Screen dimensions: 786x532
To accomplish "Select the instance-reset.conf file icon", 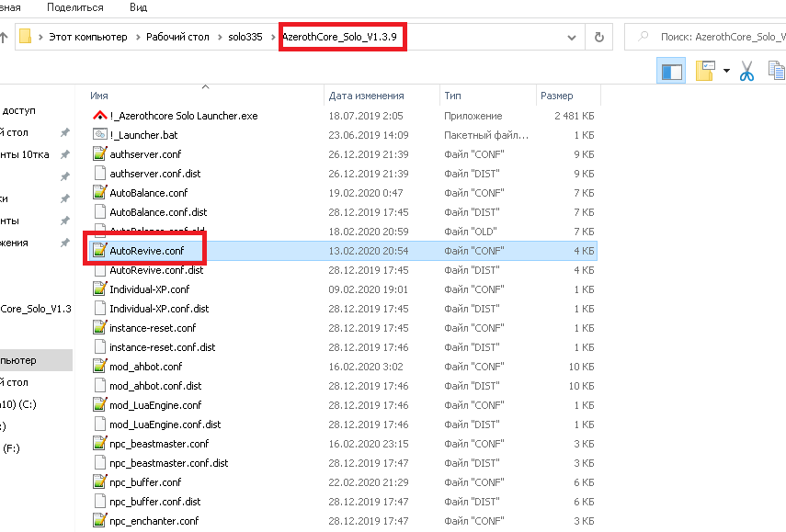I will 100,328.
